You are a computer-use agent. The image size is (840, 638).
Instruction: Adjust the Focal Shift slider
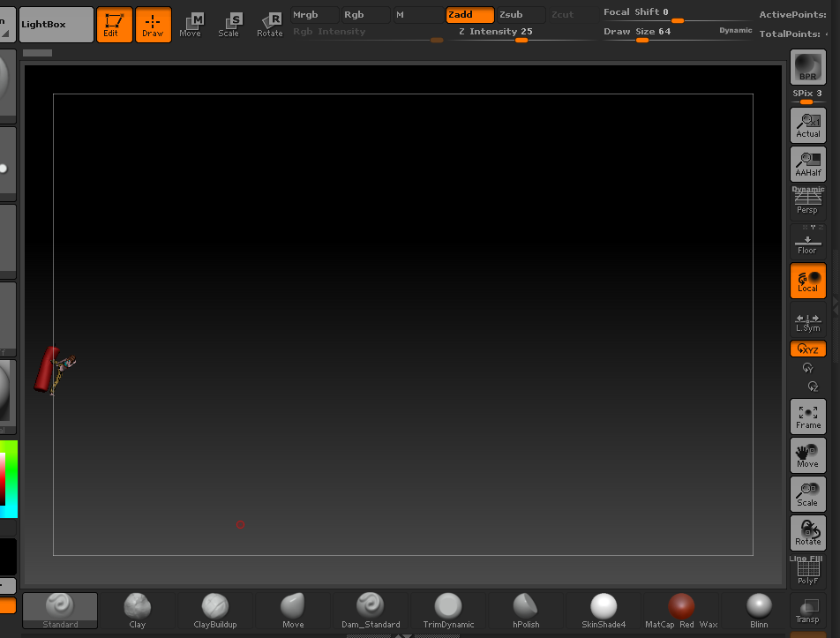[677, 14]
